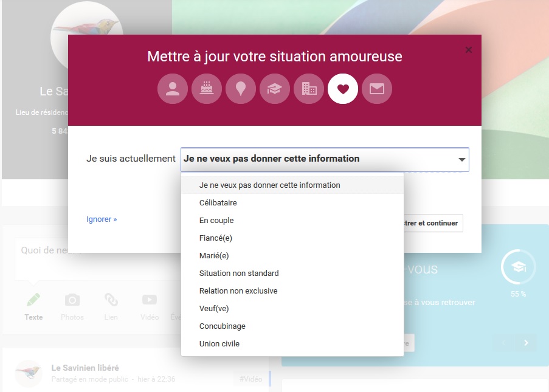Select the heart relationship icon

(343, 89)
